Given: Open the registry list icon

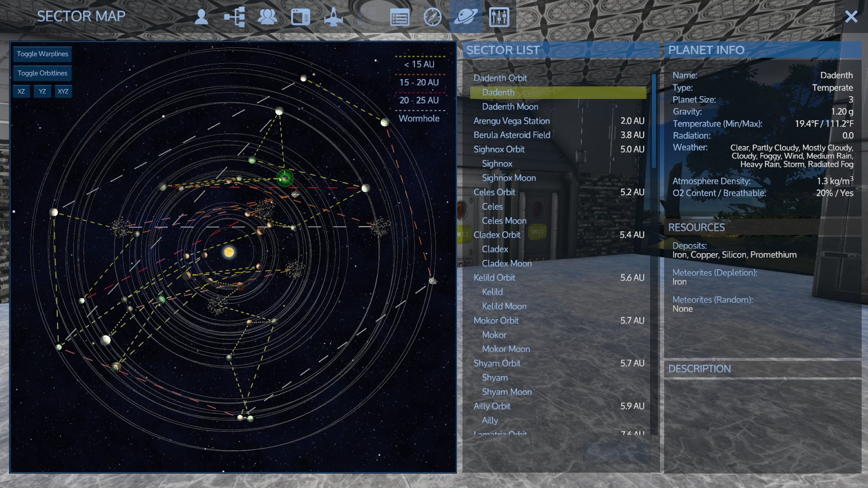Looking at the screenshot, I should (x=400, y=18).
